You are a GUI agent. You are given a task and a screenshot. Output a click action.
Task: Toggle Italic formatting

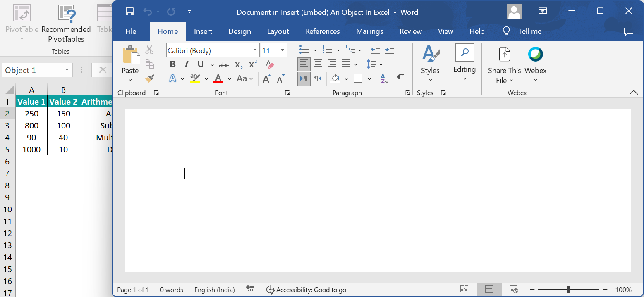[x=187, y=64]
